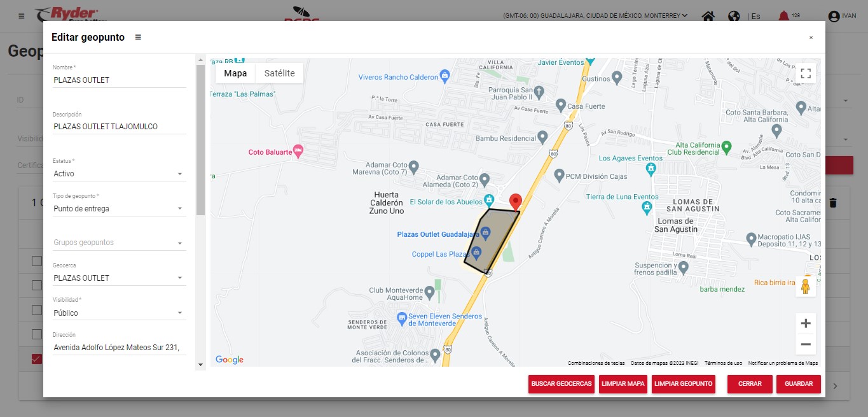
Task: Click the Plazas Outlet Guadalajara map marker
Action: tap(485, 234)
